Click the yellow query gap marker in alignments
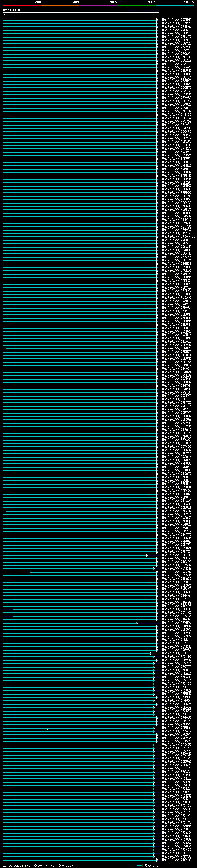The image size is (197, 868). pos(47,729)
